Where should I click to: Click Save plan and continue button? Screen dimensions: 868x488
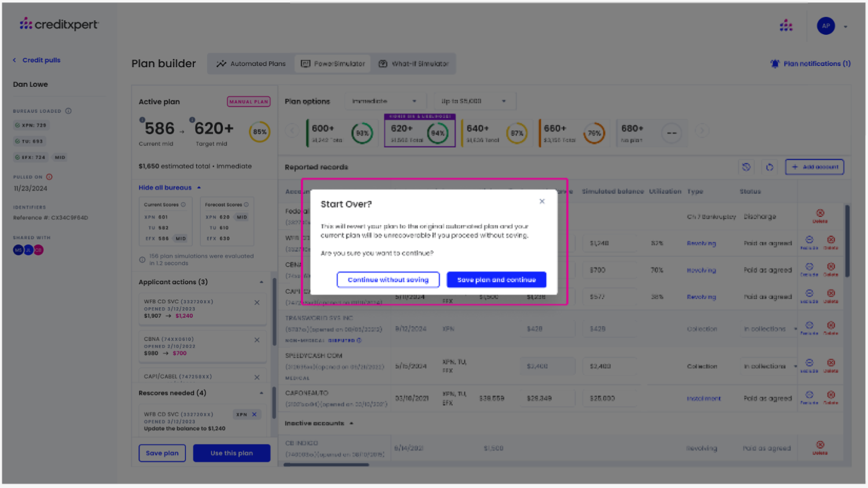496,280
